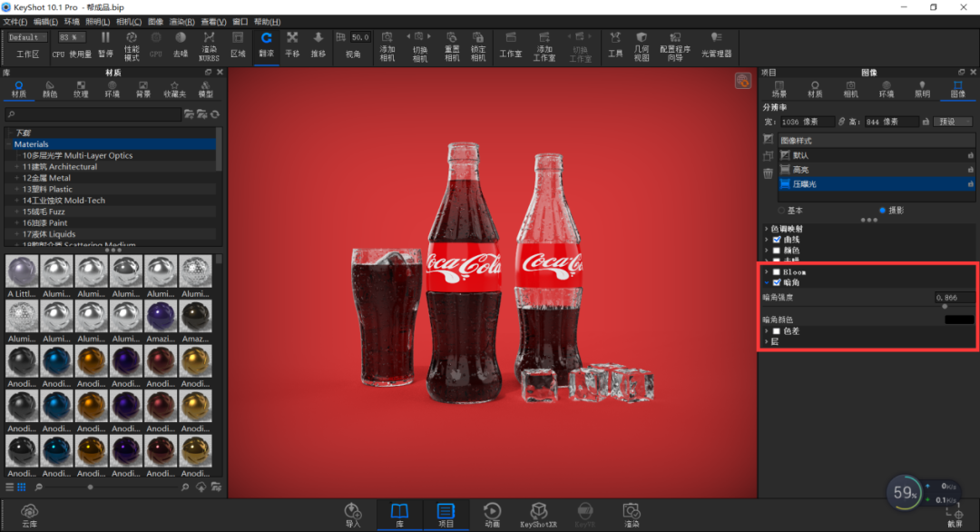
Task: Select 17液体 Liquids folder
Action: click(49, 234)
